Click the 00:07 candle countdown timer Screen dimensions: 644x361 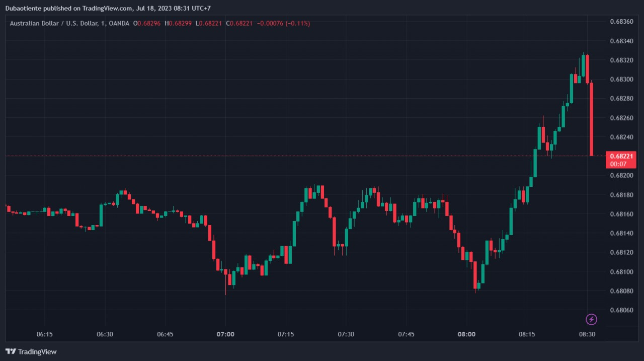[x=618, y=164]
